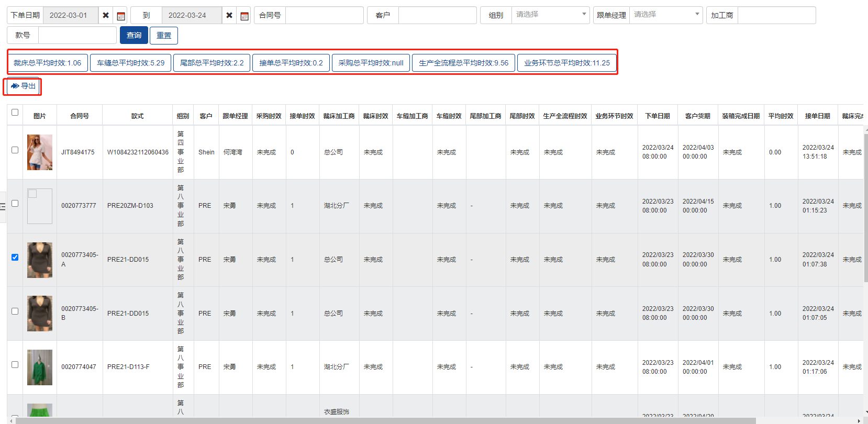Clear the start date 2022-03-01 with X
Viewport: 868px width, 424px height.
pos(106,15)
